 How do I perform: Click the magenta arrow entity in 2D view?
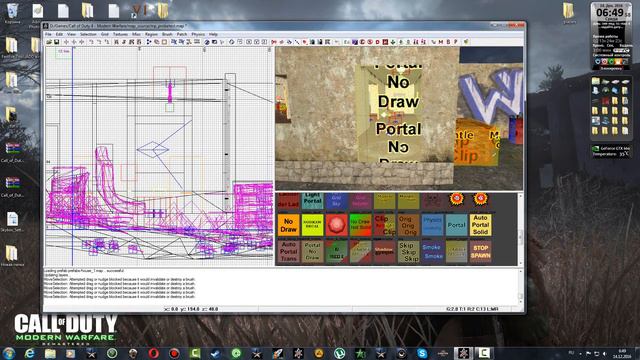point(169,92)
